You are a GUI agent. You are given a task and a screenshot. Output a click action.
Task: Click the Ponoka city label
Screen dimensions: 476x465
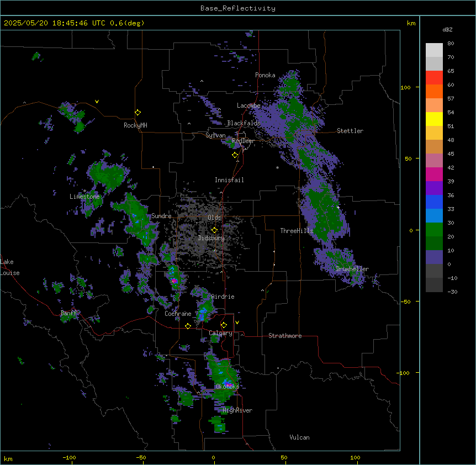265,75
